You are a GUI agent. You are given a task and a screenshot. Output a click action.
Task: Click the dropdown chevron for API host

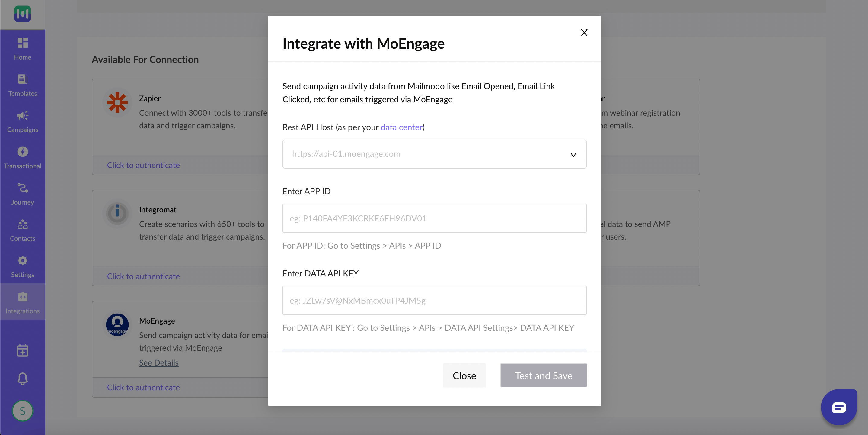pos(573,154)
